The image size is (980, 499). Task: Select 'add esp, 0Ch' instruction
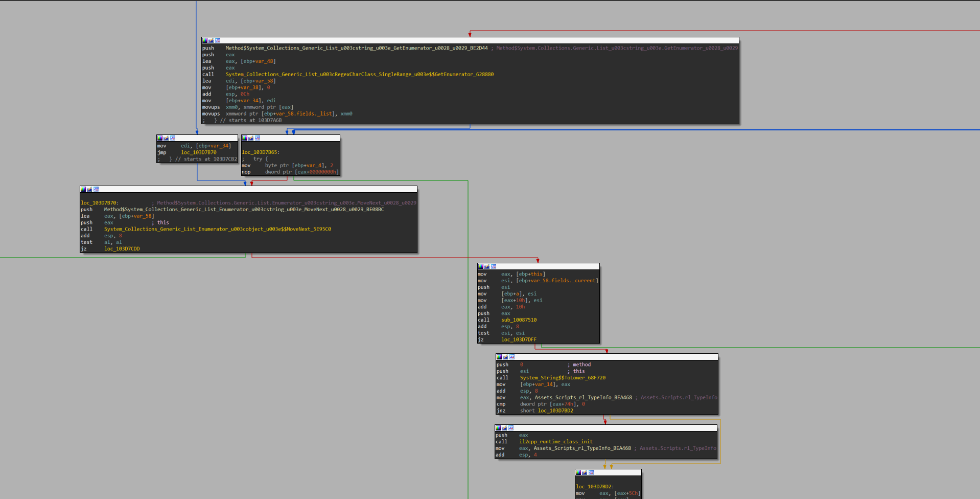coord(226,94)
